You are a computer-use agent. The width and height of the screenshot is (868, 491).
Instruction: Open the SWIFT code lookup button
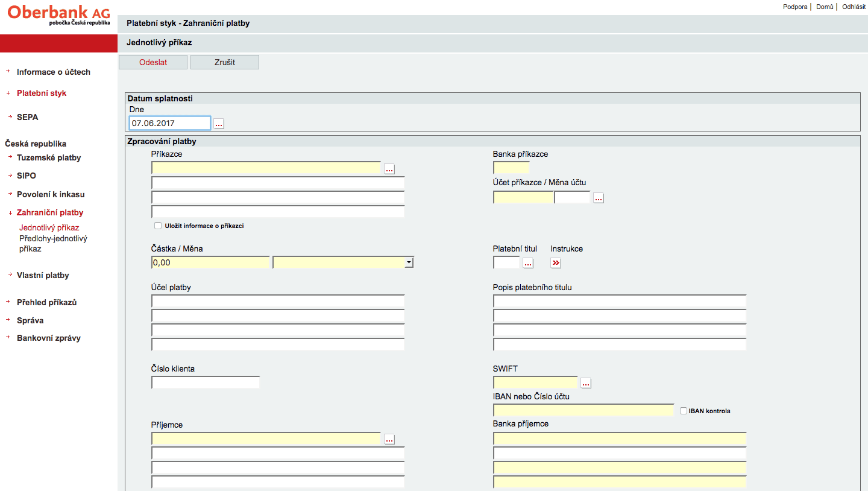(586, 383)
